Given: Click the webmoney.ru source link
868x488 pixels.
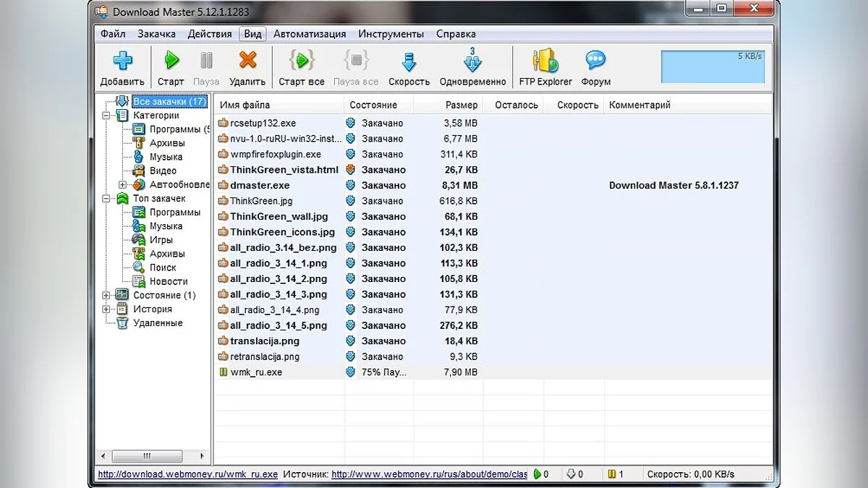Looking at the screenshot, I should pos(429,474).
